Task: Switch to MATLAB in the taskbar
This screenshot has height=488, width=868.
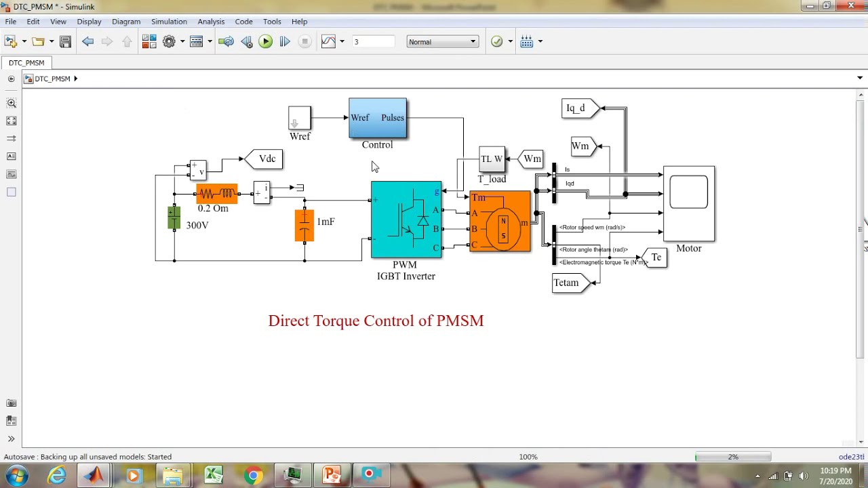Action: (94, 475)
